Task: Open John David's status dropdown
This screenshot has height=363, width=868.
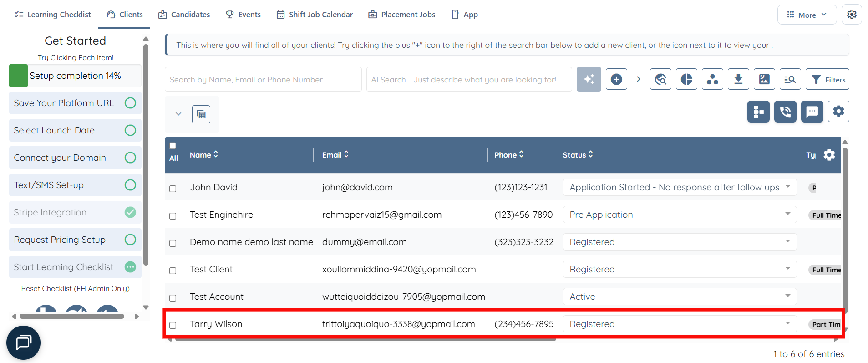Action: [680, 187]
